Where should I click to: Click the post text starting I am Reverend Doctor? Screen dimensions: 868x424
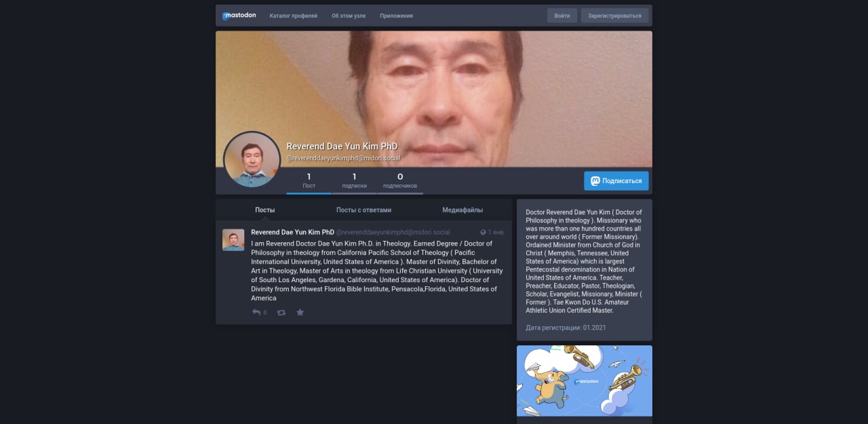[377, 271]
